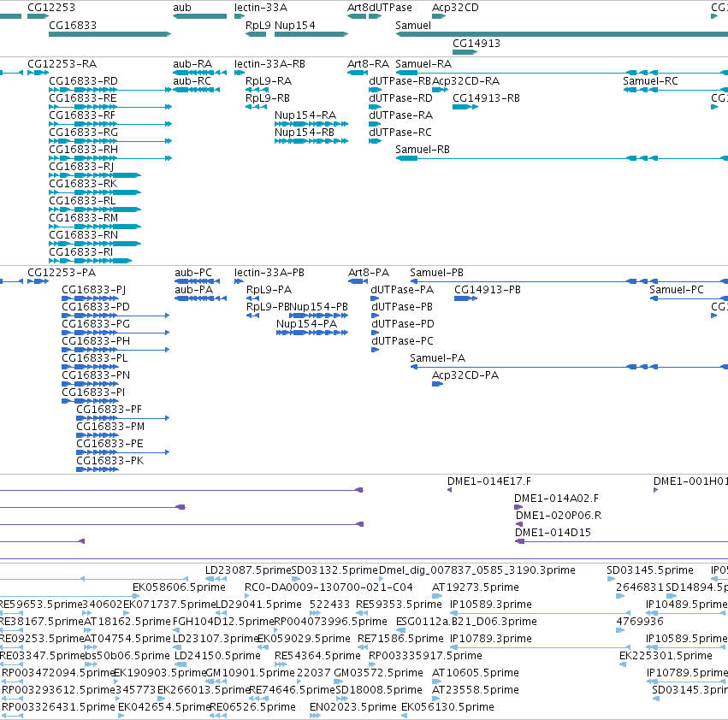Select the dUTPase-RC transcript
This screenshot has width=728, height=720.
[x=400, y=133]
